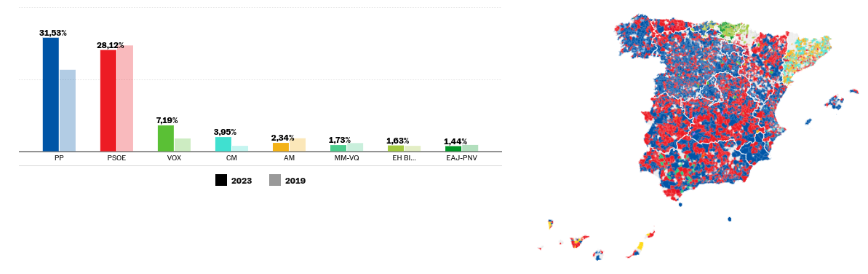868x274 pixels.
Task: Select the turquoise CM 2023 bar
Action: (x=223, y=144)
